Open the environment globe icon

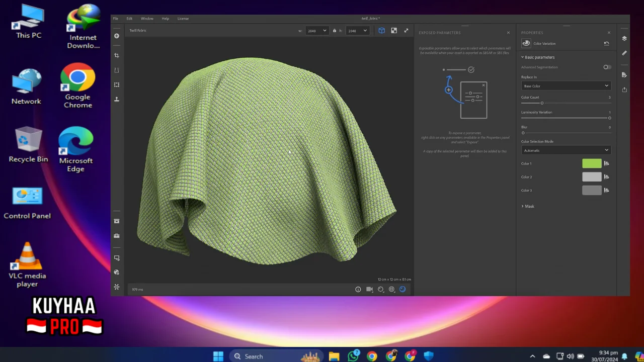pyautogui.click(x=391, y=289)
